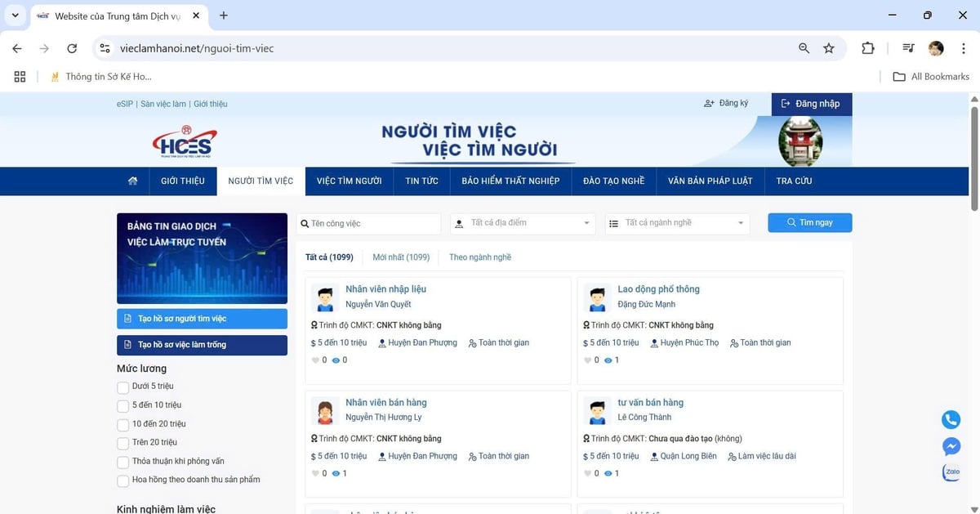The width and height of the screenshot is (980, 514).
Task: Click Tạo hồ sơ người tìm việc button
Action: 202,319
